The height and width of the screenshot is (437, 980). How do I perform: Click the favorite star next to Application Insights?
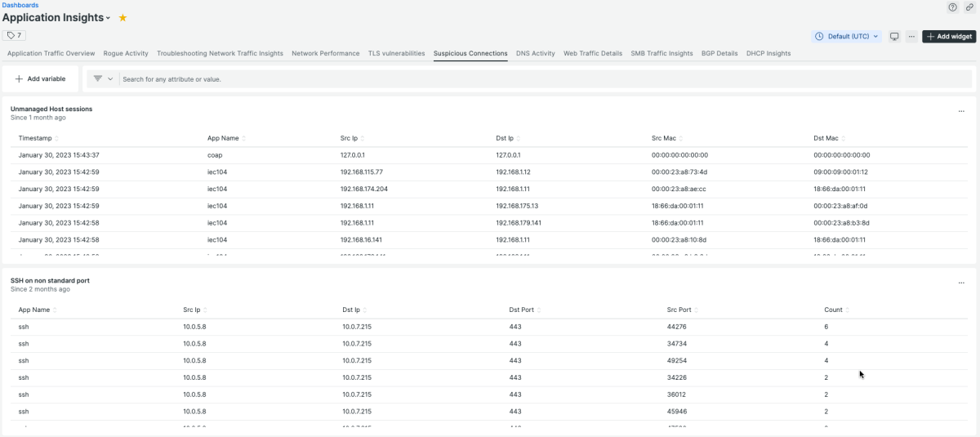pos(122,18)
